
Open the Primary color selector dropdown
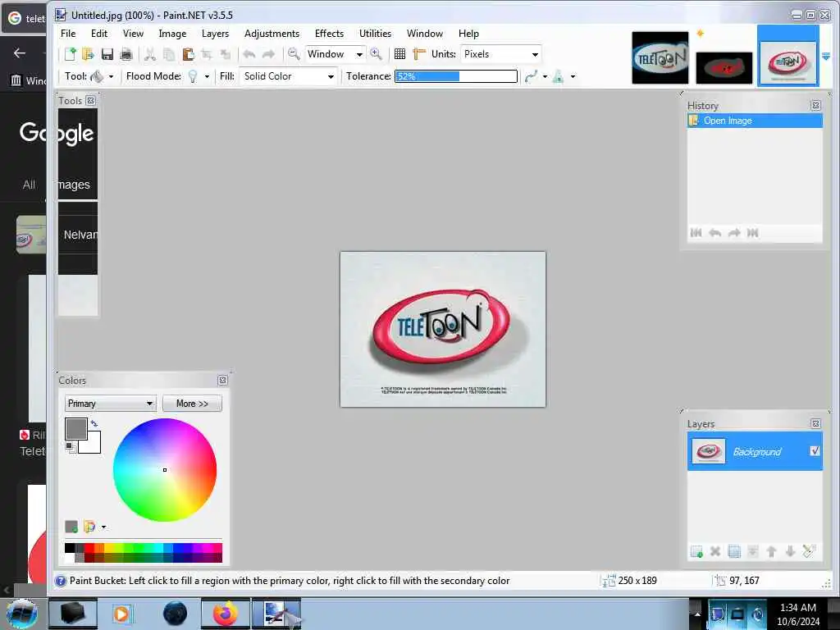[111, 404]
